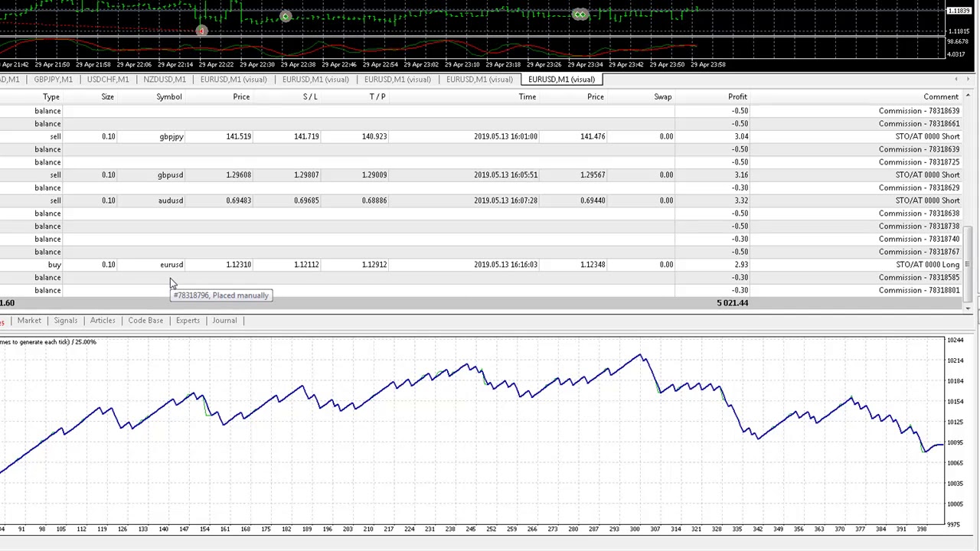Viewport: 980px width, 551px height.
Task: Sort by the Type column header
Action: [51, 97]
